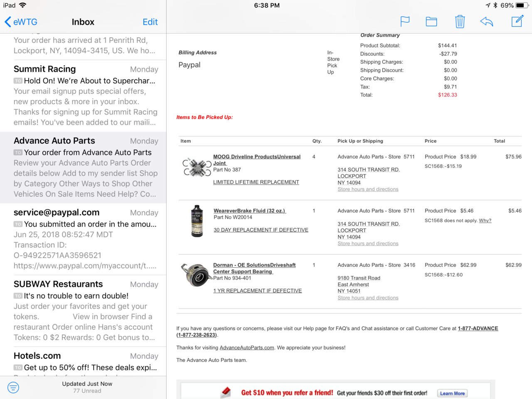
Task: Open LIMITED LIFETIME REPLACEMENT warranty link
Action: (256, 182)
